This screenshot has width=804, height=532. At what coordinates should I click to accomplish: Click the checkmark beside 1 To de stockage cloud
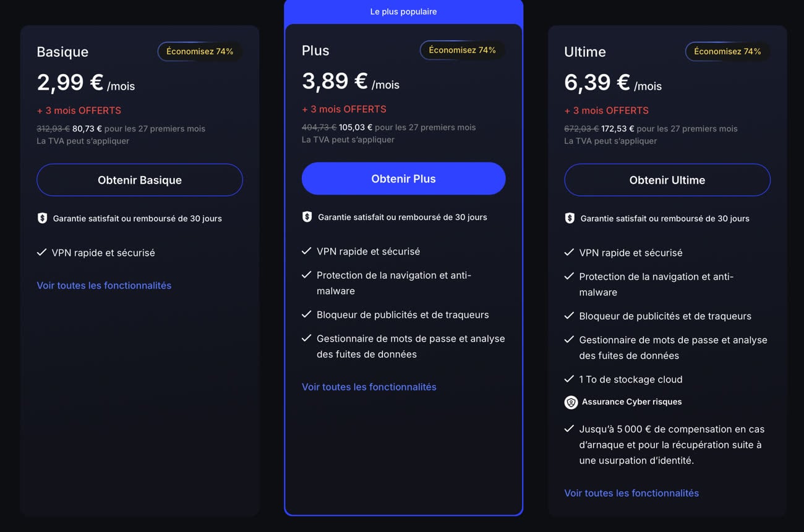point(569,379)
